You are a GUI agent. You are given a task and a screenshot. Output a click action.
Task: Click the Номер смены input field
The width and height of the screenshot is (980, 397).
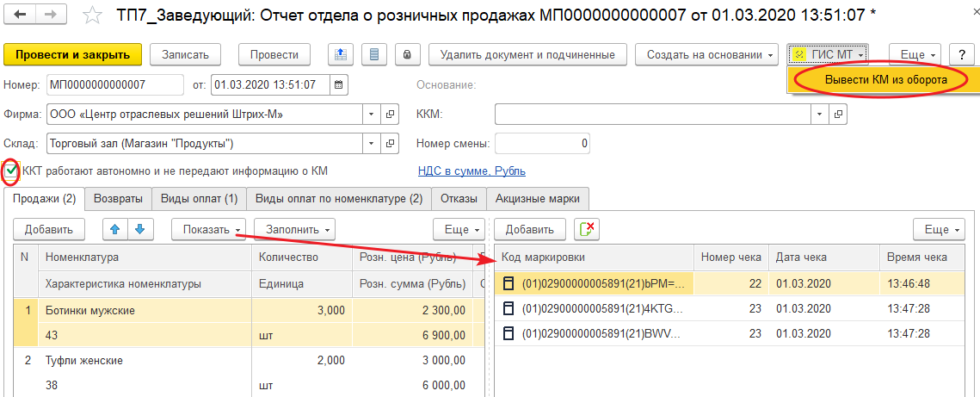(x=543, y=143)
